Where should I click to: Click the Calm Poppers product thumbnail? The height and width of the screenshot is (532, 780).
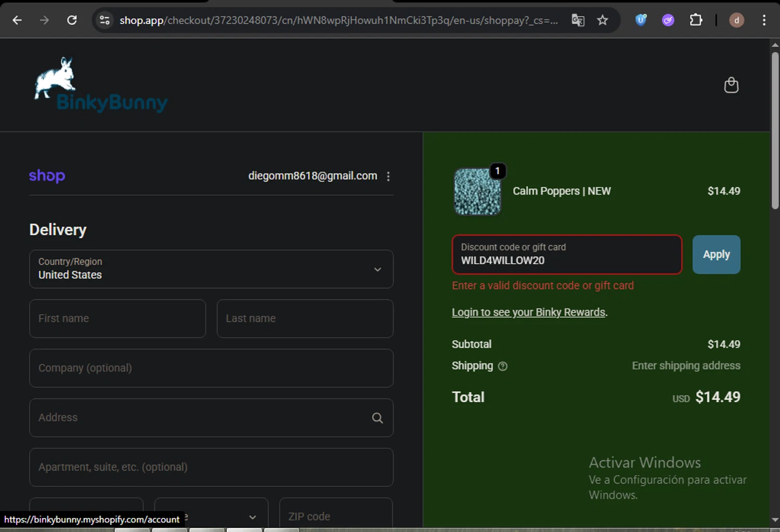477,191
